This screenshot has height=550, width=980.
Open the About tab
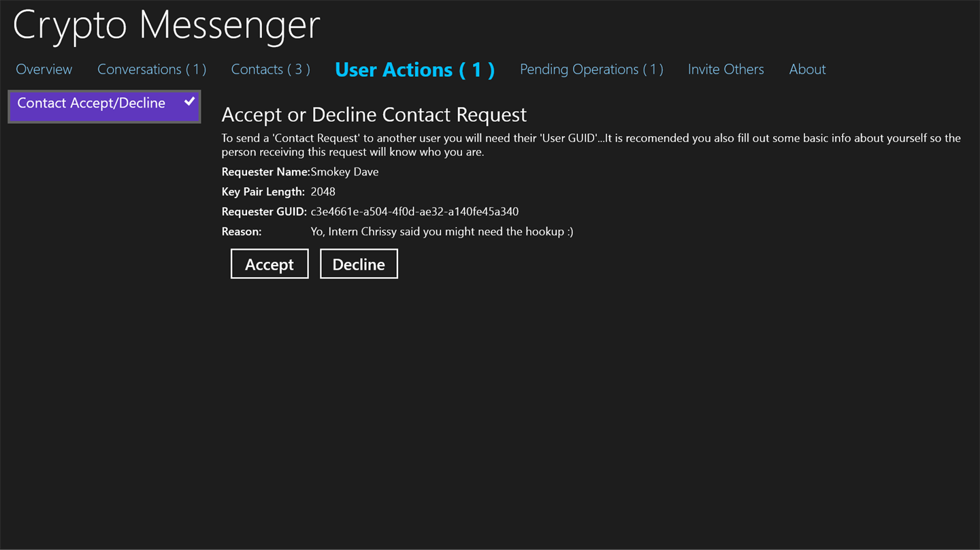807,69
